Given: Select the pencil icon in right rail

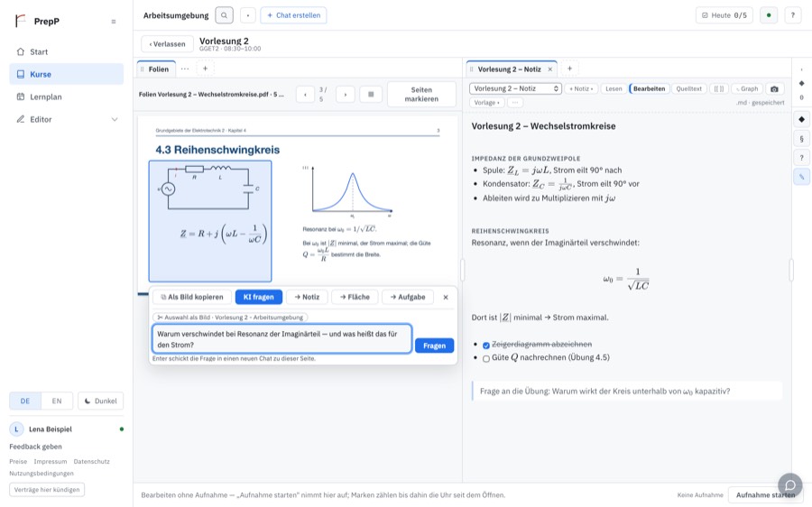Looking at the screenshot, I should [802, 177].
